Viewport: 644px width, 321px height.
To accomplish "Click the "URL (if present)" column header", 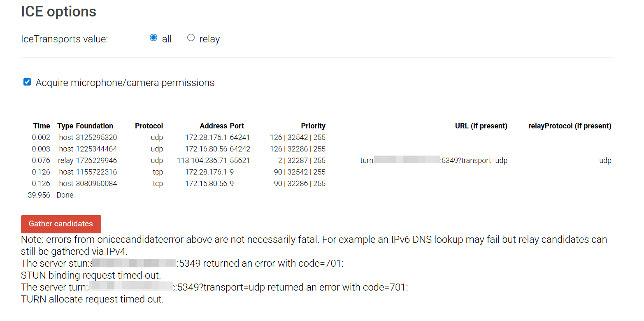I will [x=481, y=126].
